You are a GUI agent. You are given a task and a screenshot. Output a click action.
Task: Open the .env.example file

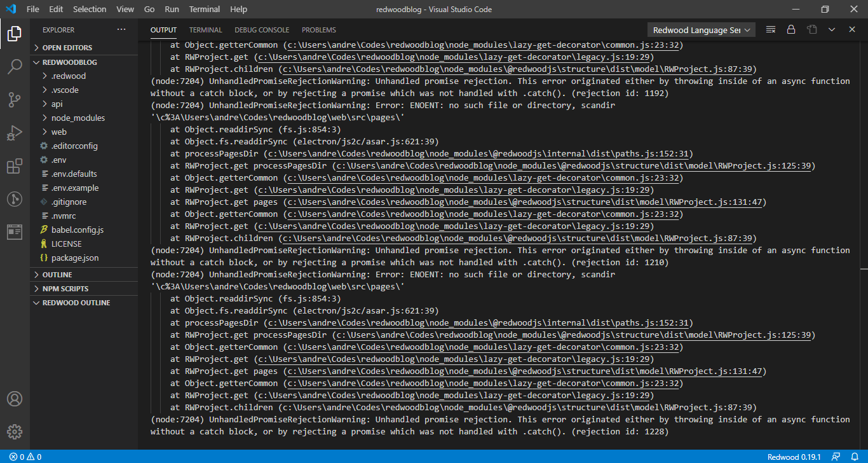pos(84,188)
